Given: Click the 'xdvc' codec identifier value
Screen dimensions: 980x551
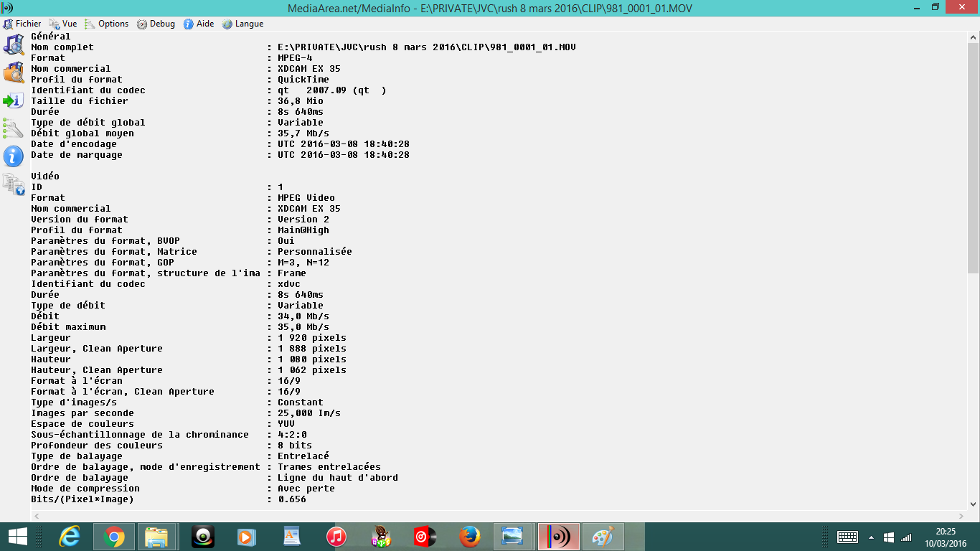Looking at the screenshot, I should (x=289, y=284).
